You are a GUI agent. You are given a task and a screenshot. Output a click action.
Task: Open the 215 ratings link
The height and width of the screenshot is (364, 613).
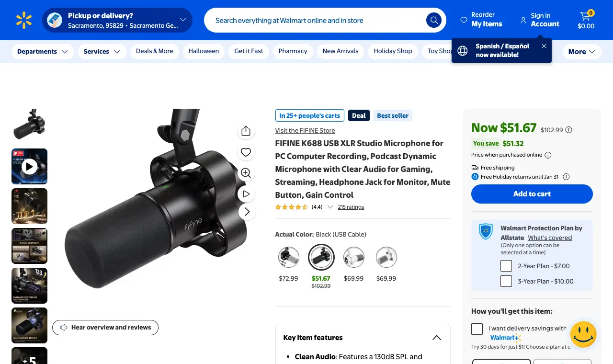[351, 207]
